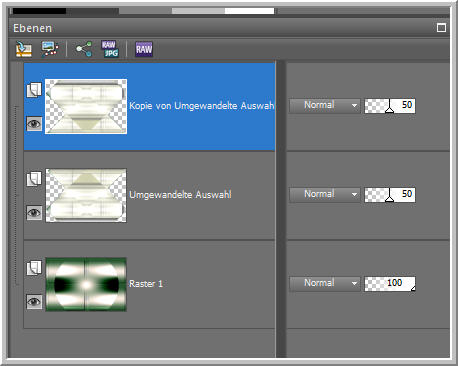The width and height of the screenshot is (458, 366).
Task: Open blend mode dropdown for Umgewandelte Auswahl
Action: (324, 194)
